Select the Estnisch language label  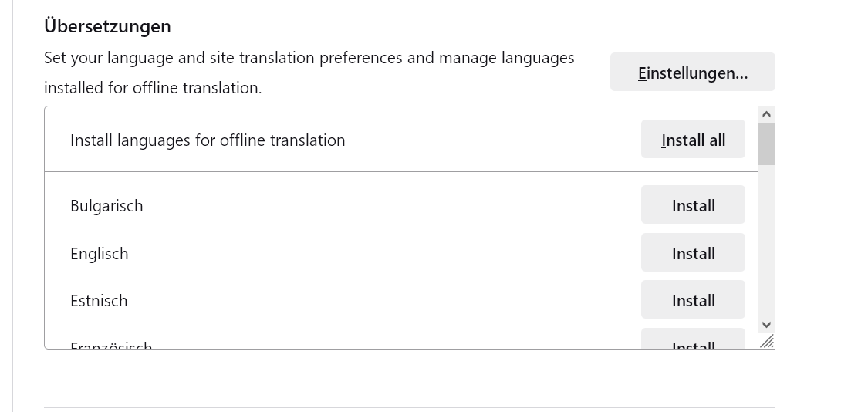(99, 301)
